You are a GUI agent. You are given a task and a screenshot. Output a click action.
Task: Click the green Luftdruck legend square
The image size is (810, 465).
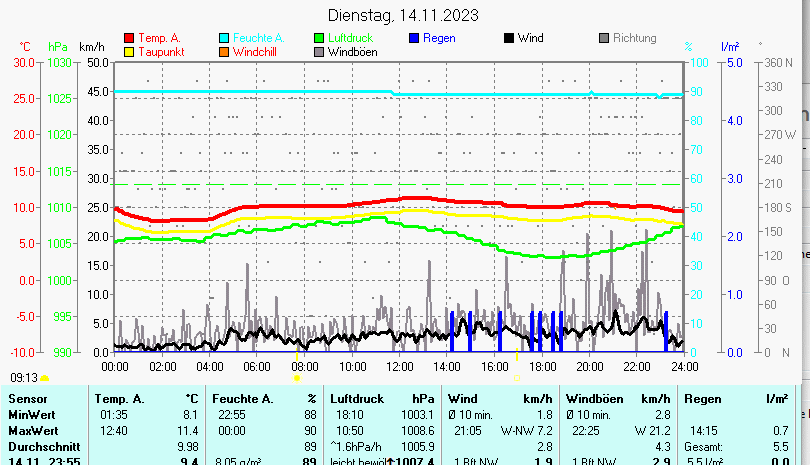[x=319, y=38]
